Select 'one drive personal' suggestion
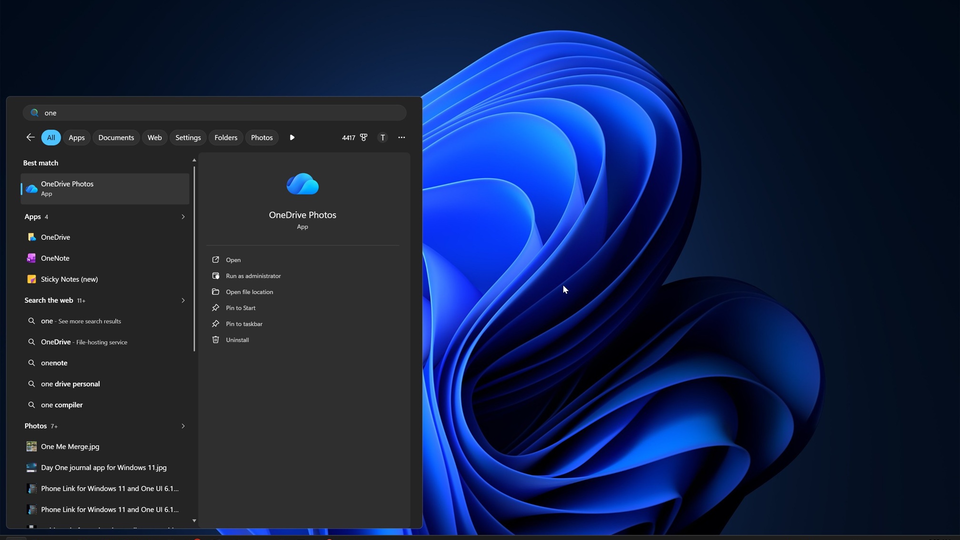The height and width of the screenshot is (540, 960). pyautogui.click(x=105, y=384)
